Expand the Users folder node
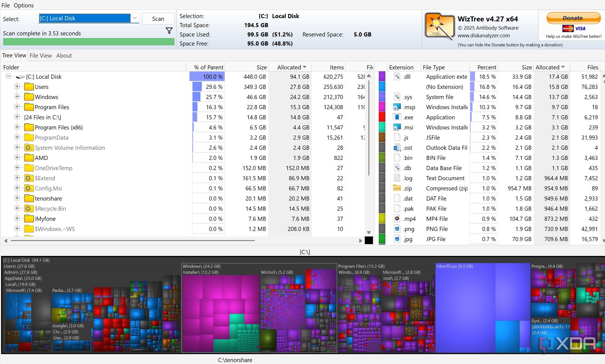Viewport: 605px width, 364px height. click(17, 87)
